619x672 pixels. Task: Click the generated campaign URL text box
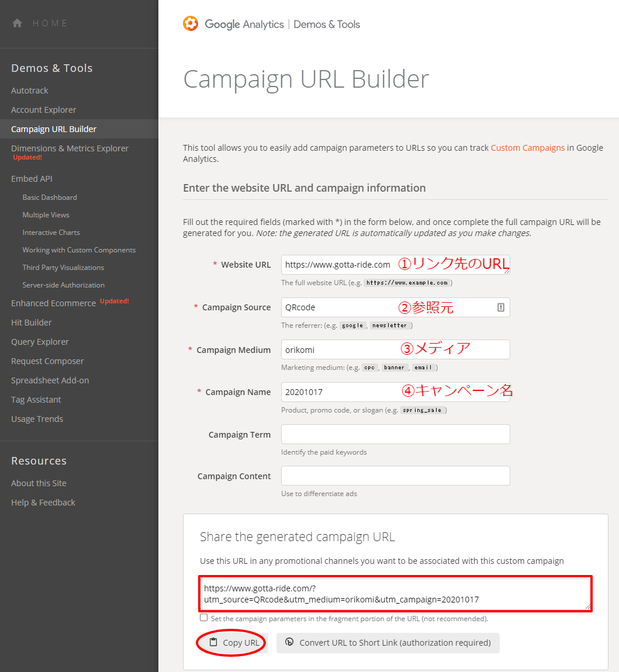coord(395,594)
